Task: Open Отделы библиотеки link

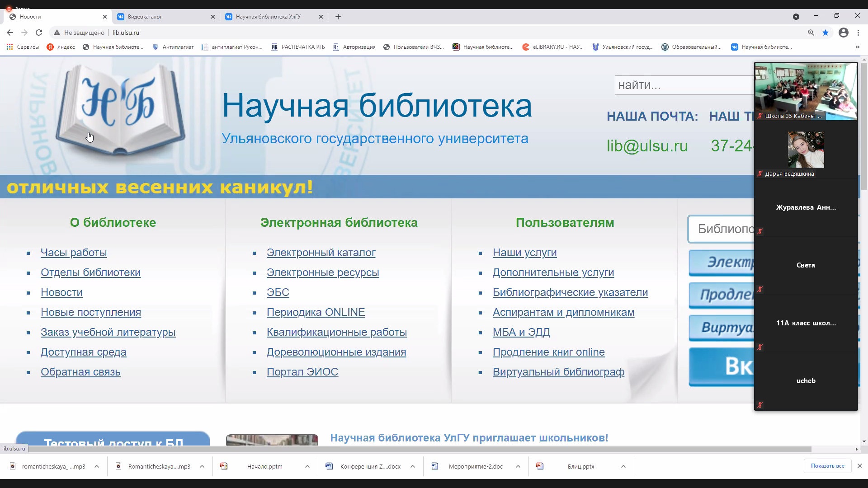Action: tap(90, 272)
